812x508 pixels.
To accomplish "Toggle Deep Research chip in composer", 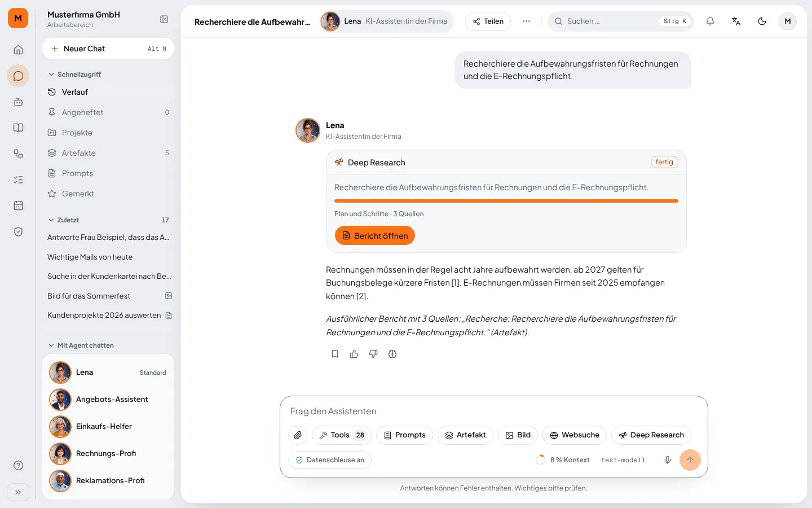I will pyautogui.click(x=651, y=435).
